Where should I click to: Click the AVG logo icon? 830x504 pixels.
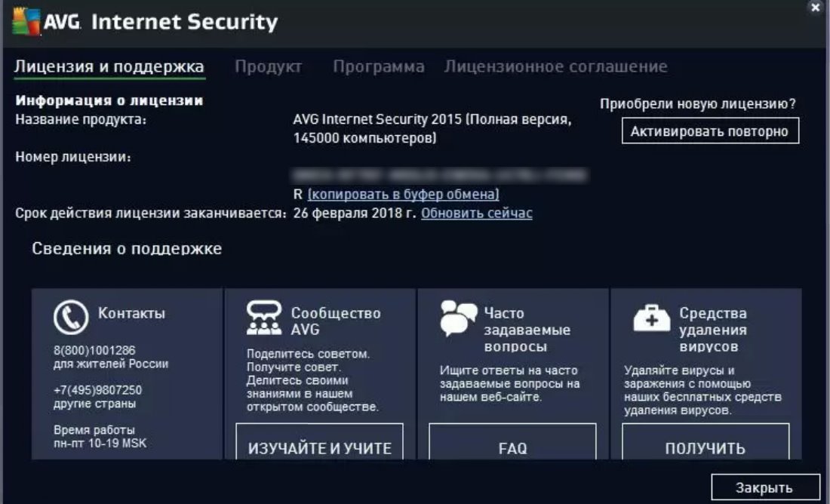coord(25,21)
